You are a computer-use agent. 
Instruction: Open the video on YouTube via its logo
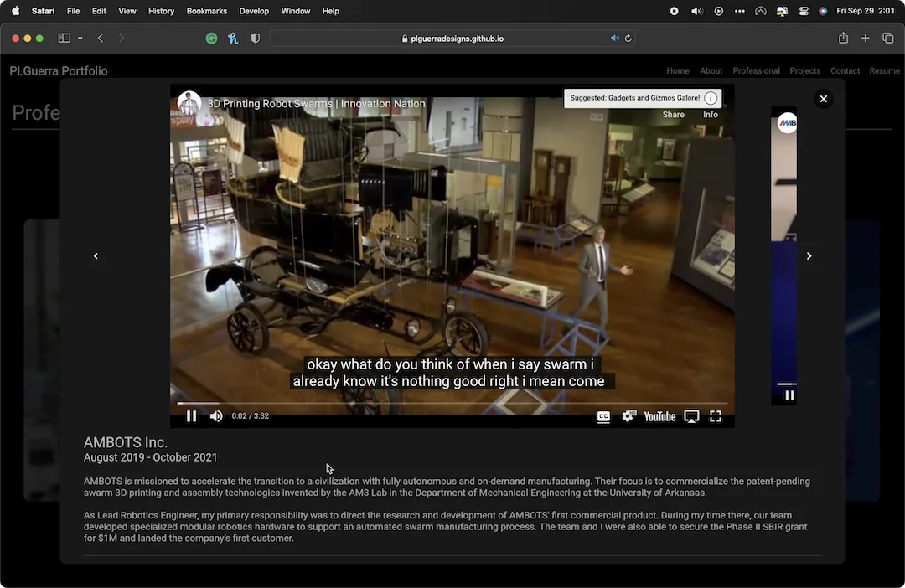pos(659,416)
